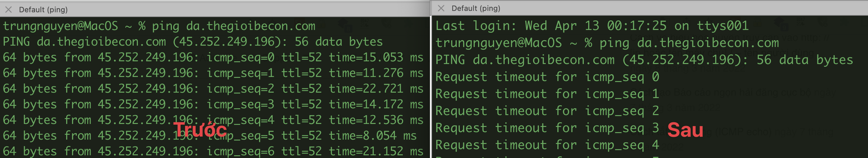
Task: Click the right terminal ping command prompt line
Action: click(607, 43)
